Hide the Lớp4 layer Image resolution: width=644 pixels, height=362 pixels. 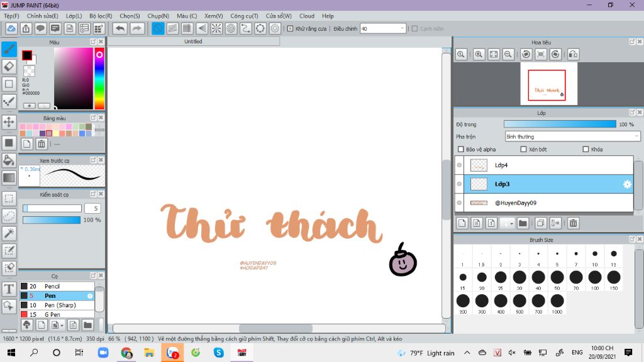click(459, 165)
